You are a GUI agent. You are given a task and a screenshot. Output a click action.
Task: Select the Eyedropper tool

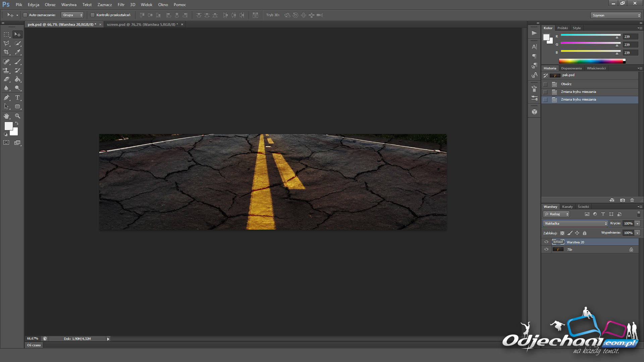tap(17, 52)
